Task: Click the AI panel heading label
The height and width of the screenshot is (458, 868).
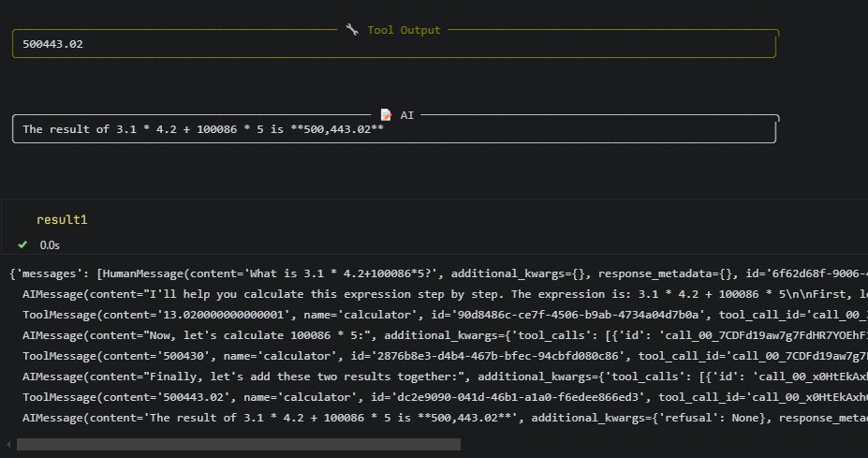Action: coord(407,115)
